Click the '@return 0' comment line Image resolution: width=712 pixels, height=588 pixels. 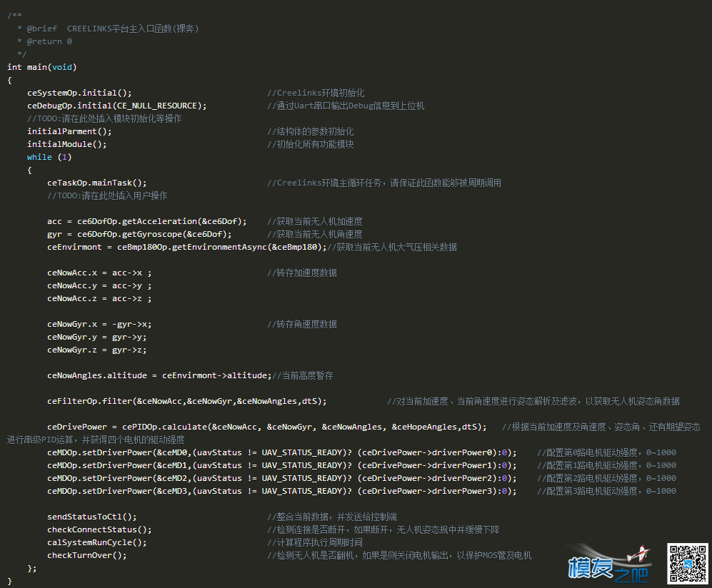(x=44, y=41)
